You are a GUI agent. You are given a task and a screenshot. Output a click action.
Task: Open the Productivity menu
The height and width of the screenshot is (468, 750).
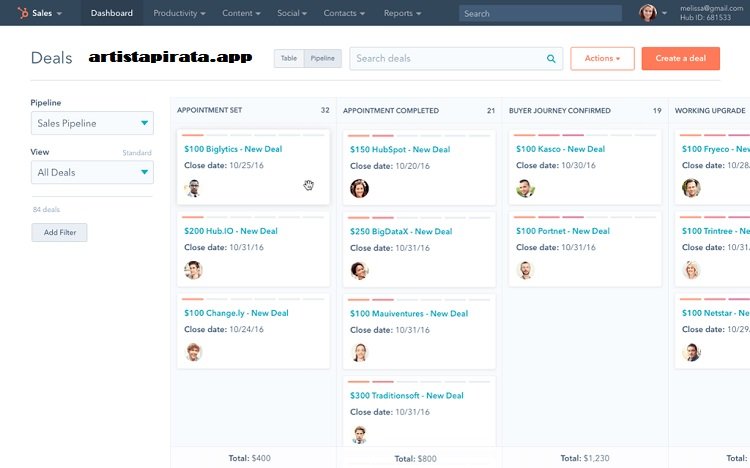pos(179,13)
